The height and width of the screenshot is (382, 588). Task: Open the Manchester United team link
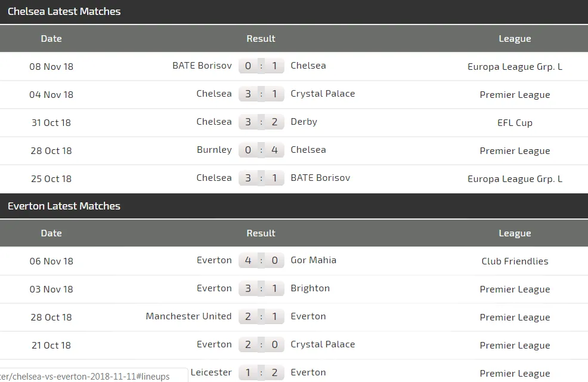(188, 316)
